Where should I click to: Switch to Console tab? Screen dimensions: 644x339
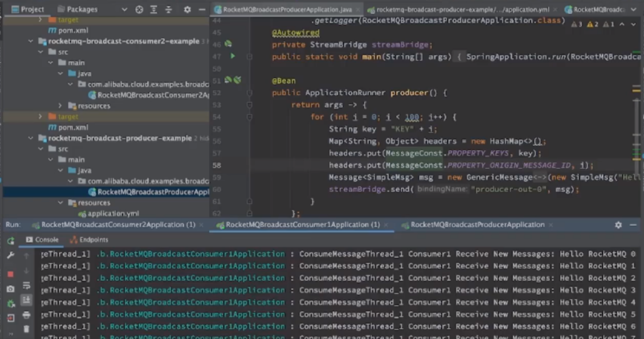point(42,239)
